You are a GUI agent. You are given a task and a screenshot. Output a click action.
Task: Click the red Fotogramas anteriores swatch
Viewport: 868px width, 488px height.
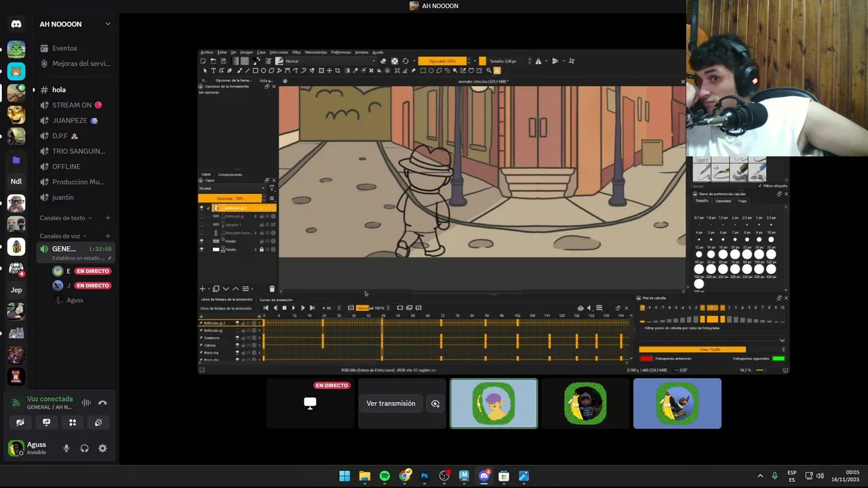[x=646, y=359]
